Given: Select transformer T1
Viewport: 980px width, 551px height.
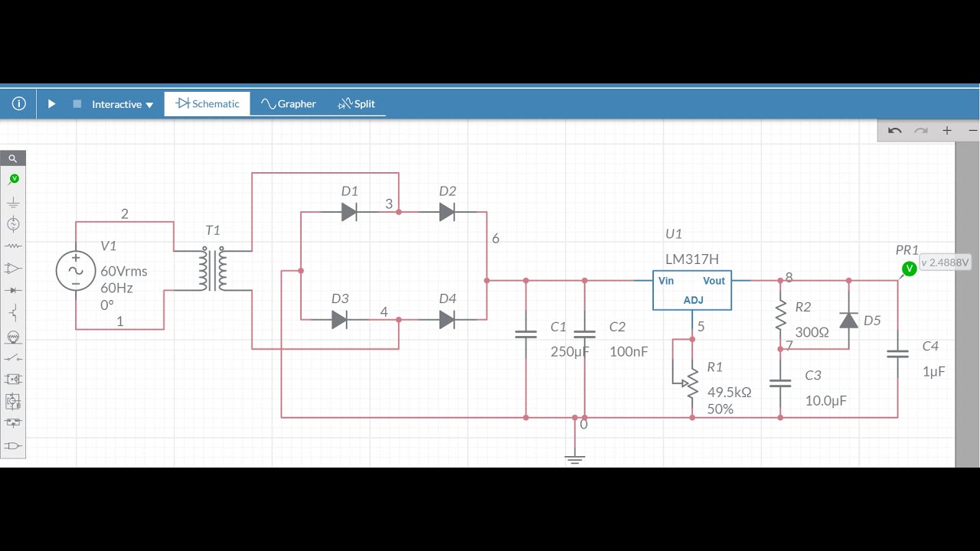Looking at the screenshot, I should tap(213, 269).
